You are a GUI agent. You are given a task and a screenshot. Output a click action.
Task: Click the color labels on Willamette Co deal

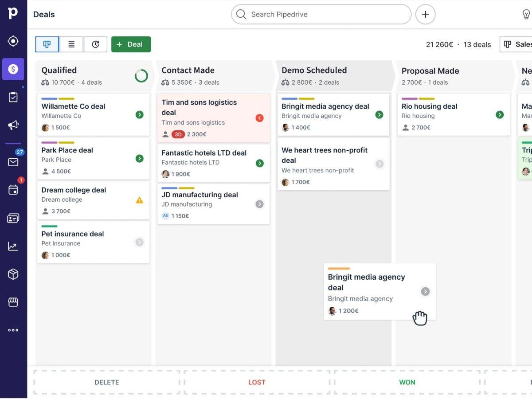[x=58, y=99]
